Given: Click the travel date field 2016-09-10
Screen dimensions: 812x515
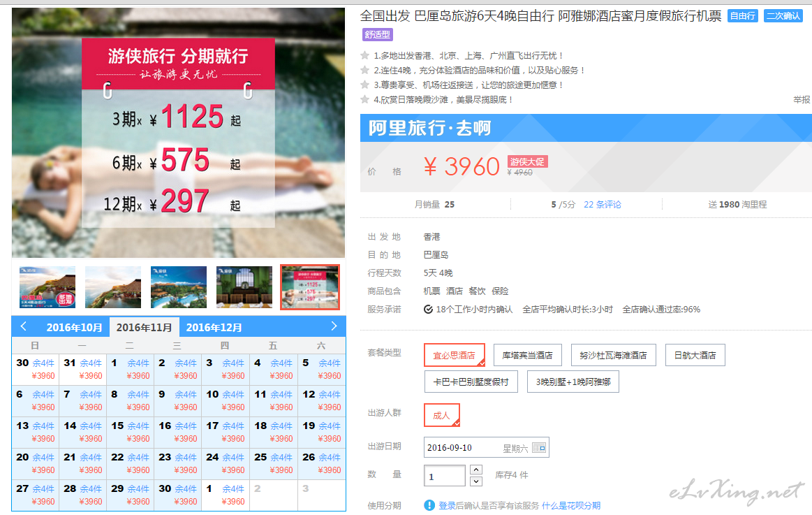Looking at the screenshot, I should [486, 448].
